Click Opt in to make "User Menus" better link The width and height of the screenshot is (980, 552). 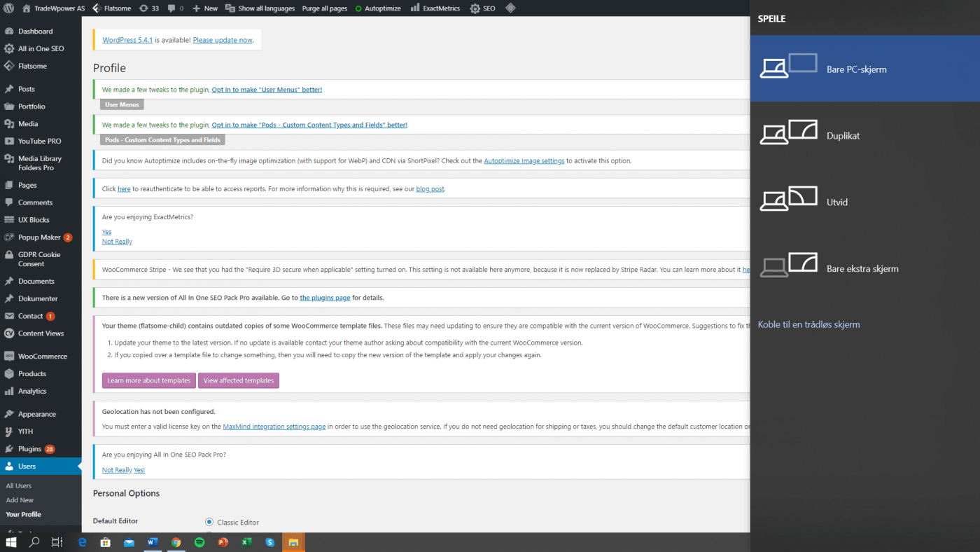pyautogui.click(x=267, y=90)
